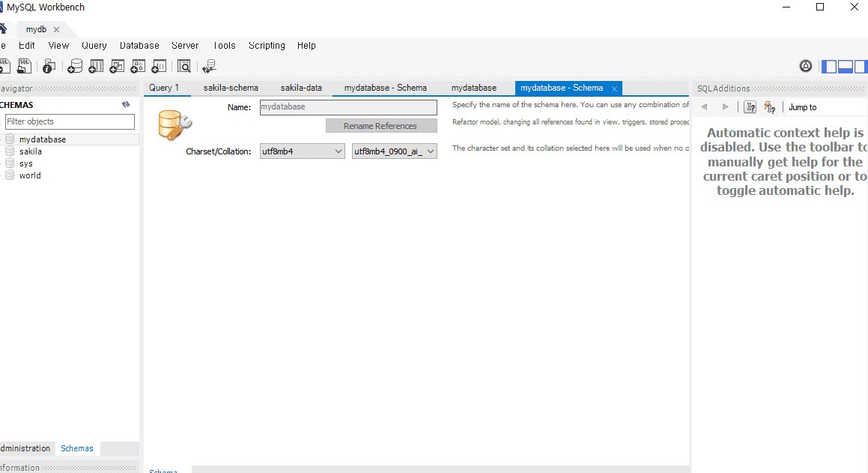Image resolution: width=868 pixels, height=473 pixels.
Task: Go forward in context help
Action: (725, 107)
